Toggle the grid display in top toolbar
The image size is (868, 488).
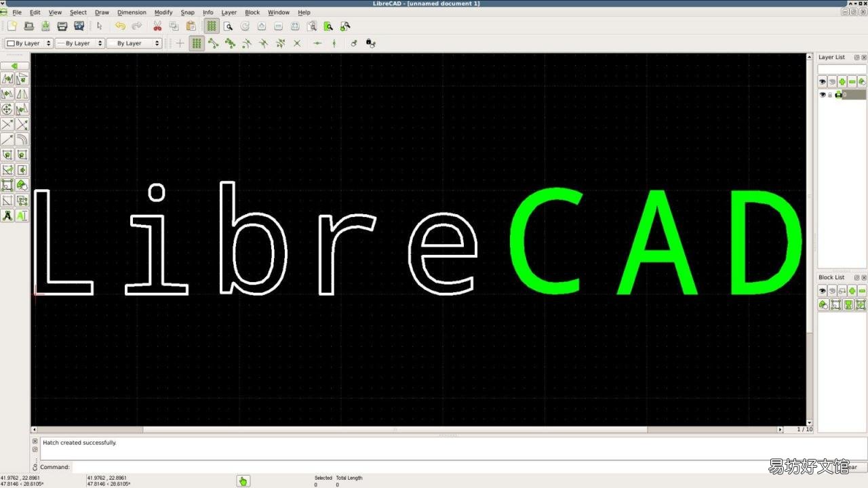point(212,26)
